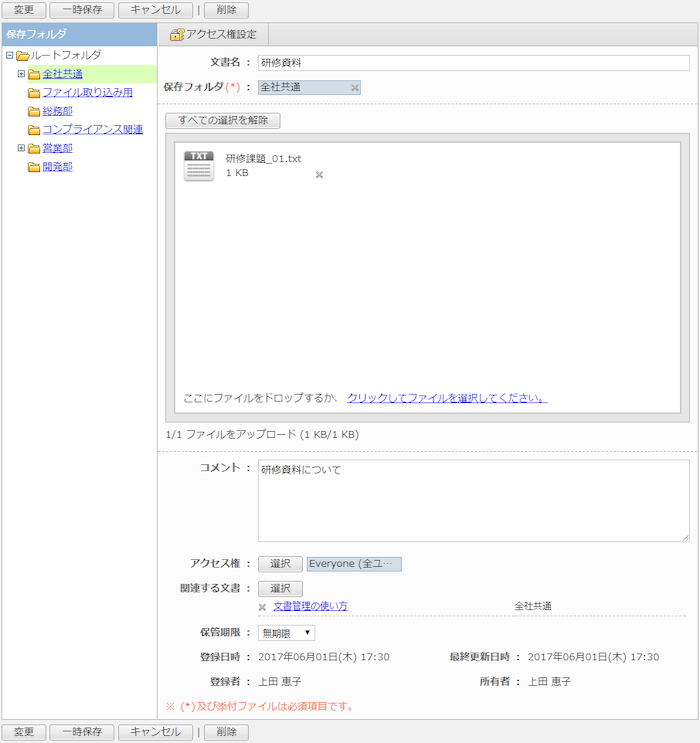Click into the 文書名 text field
Viewport: 700px width, 743px height.
click(473, 63)
